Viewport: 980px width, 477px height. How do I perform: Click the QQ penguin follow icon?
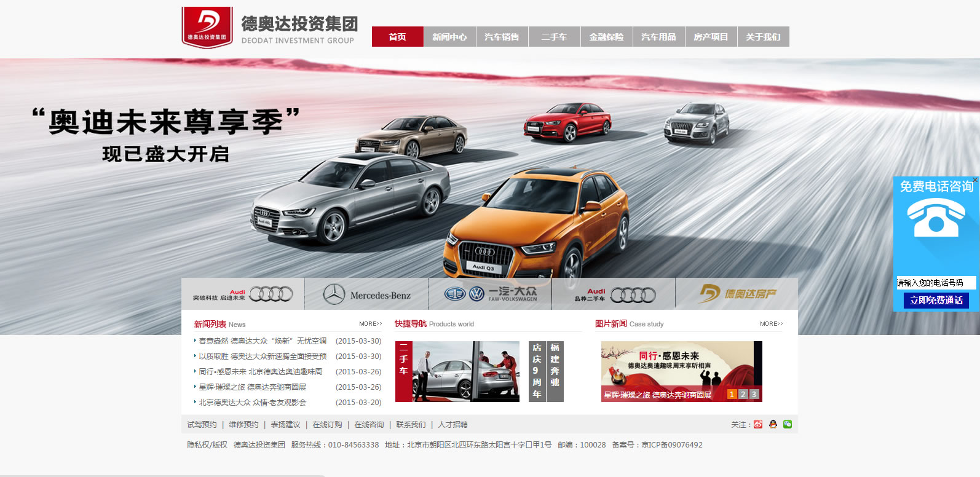pos(773,424)
